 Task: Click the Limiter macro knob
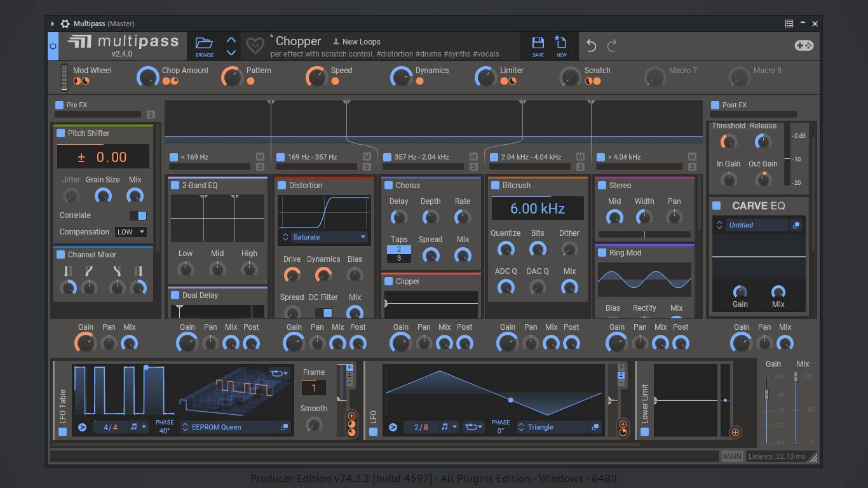pos(485,78)
